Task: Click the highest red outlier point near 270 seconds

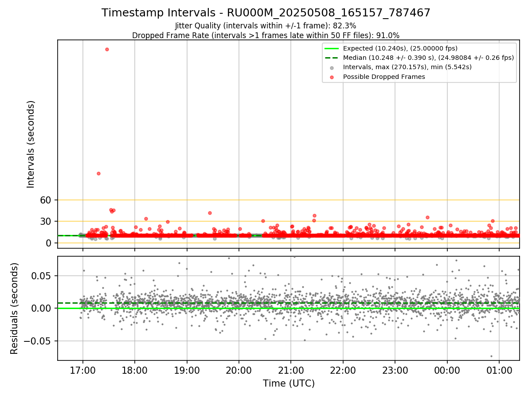Action: point(107,49)
